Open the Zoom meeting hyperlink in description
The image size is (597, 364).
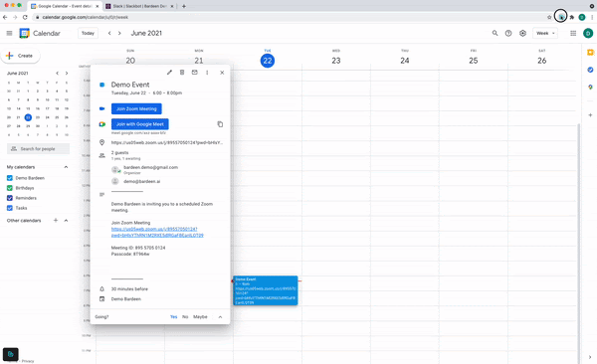tap(157, 233)
